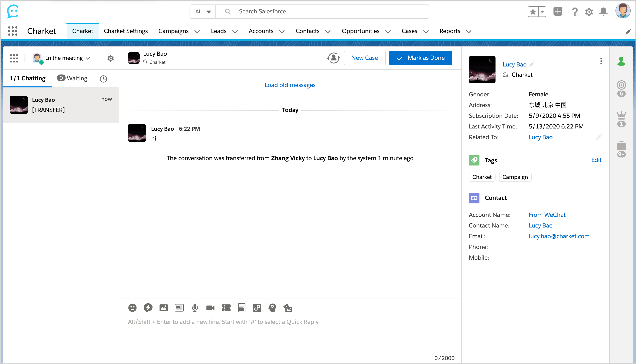Viewport: 636px width, 364px height.
Task: Click the transfer conversation agent icon
Action: click(333, 58)
